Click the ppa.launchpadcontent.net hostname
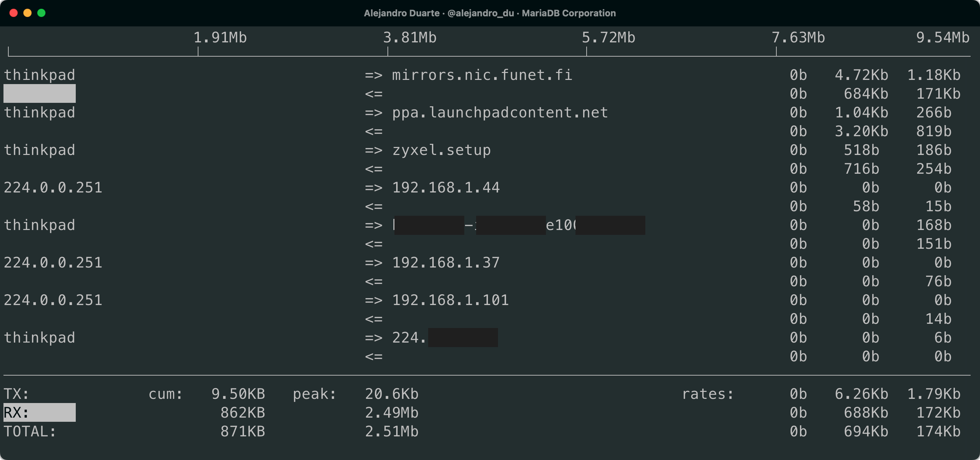This screenshot has width=980, height=460. click(x=500, y=113)
